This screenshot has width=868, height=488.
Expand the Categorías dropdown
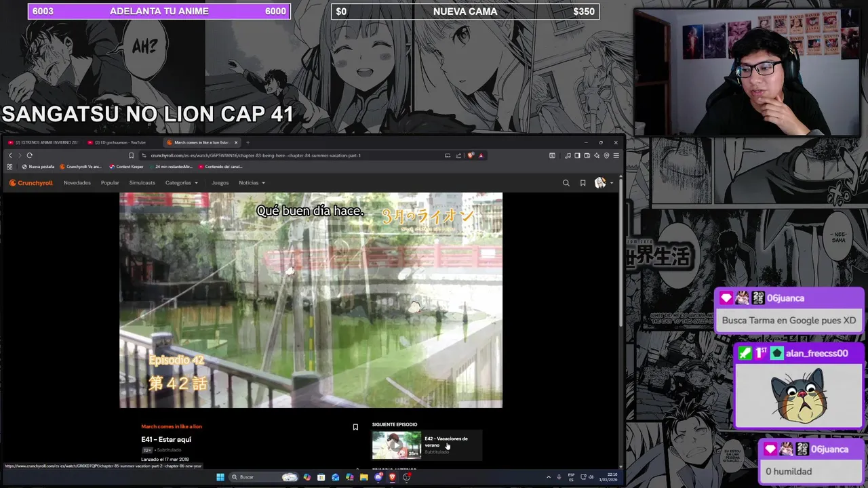(182, 183)
